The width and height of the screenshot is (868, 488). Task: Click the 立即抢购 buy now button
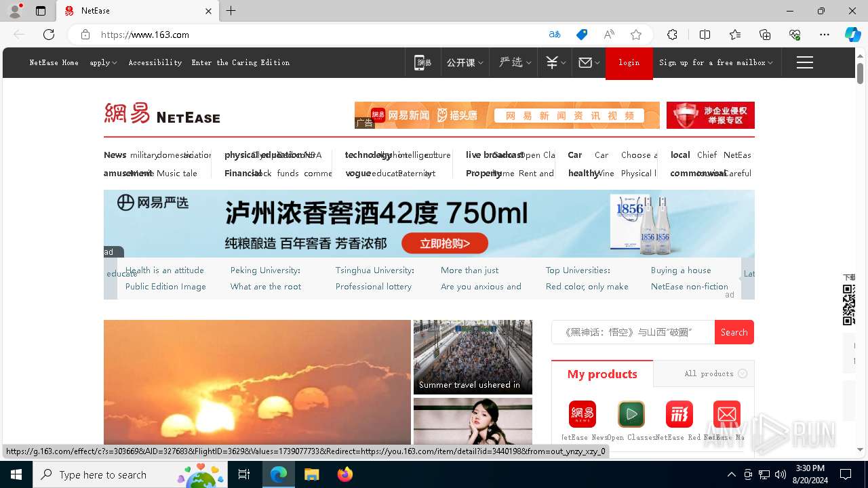tap(445, 243)
